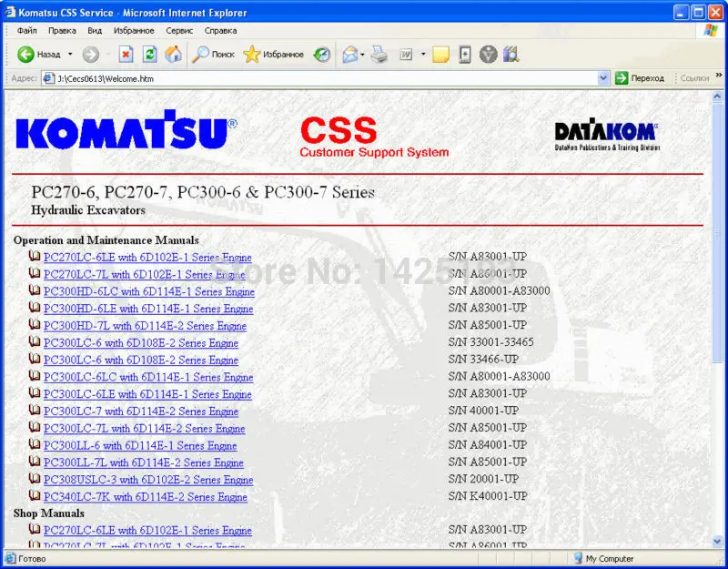Open the Сервис menu

179,30
